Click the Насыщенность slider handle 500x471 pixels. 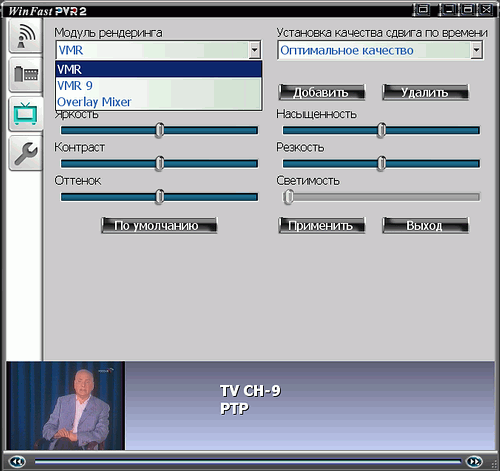pos(382,130)
